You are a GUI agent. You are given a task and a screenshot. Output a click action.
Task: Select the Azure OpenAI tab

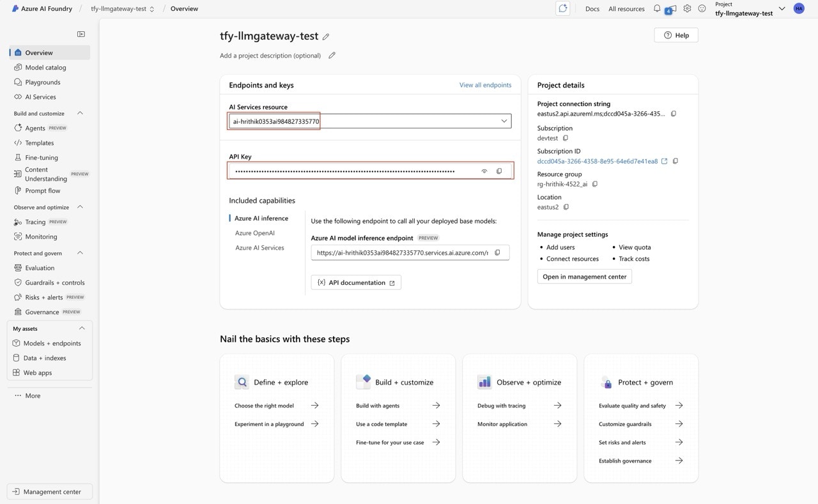click(x=255, y=233)
